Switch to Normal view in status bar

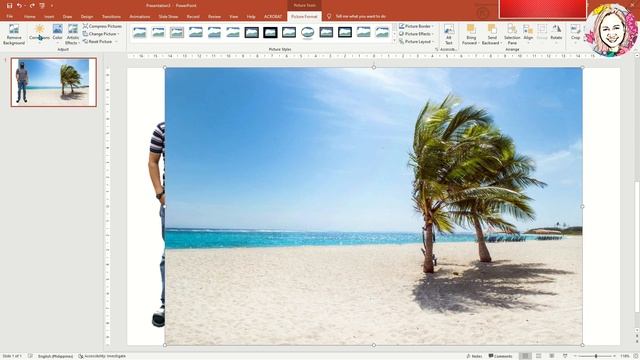tap(525, 356)
